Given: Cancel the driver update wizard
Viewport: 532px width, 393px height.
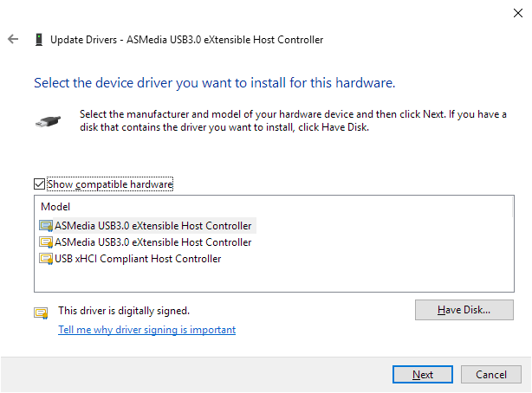Looking at the screenshot, I should tap(491, 374).
